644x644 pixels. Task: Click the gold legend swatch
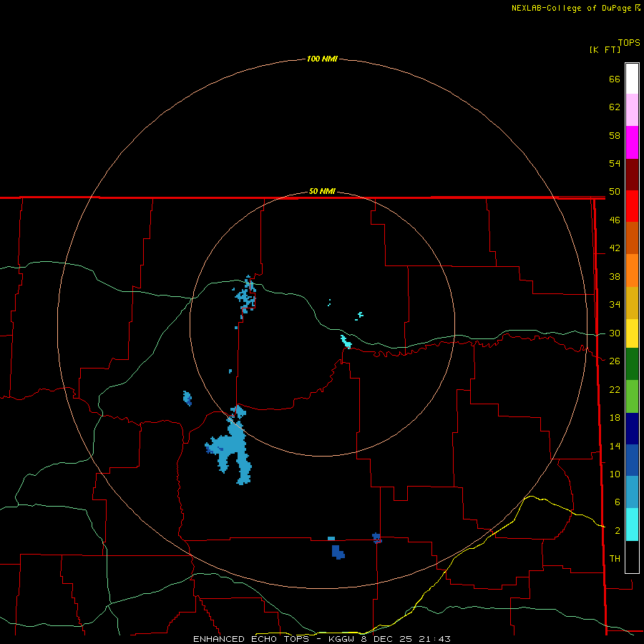(x=632, y=303)
